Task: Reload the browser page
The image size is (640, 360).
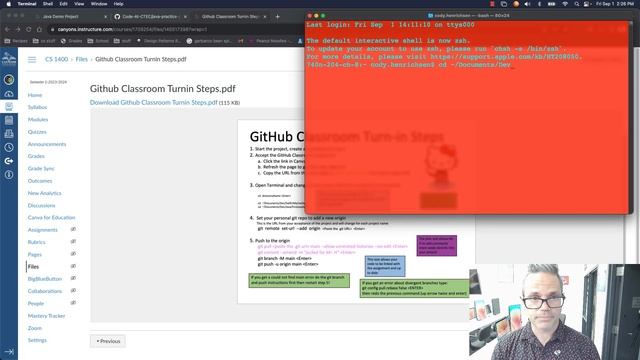Action: tap(29, 29)
